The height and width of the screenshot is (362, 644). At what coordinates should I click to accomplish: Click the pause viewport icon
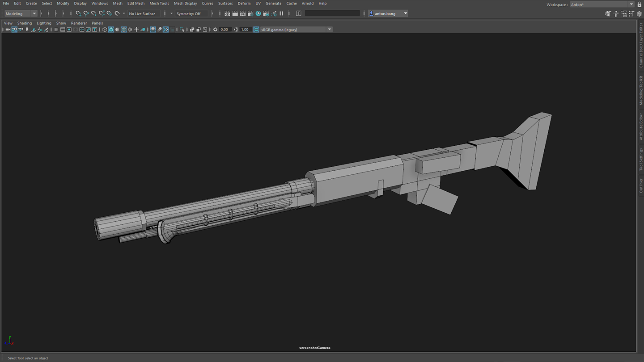point(281,13)
